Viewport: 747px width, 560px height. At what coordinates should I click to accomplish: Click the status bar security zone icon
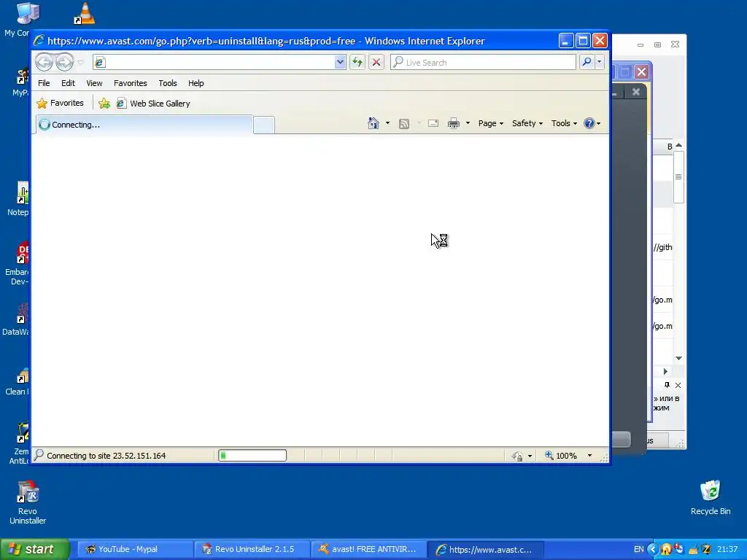coord(517,456)
